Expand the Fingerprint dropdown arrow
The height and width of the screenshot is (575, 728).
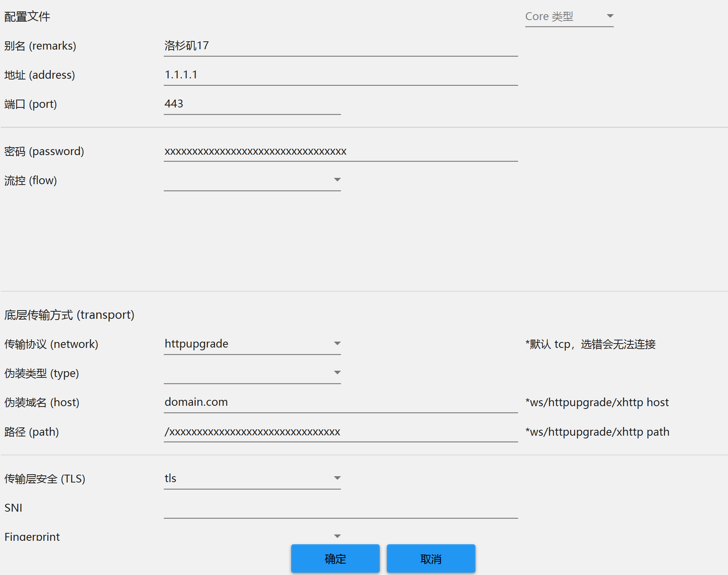(x=337, y=536)
